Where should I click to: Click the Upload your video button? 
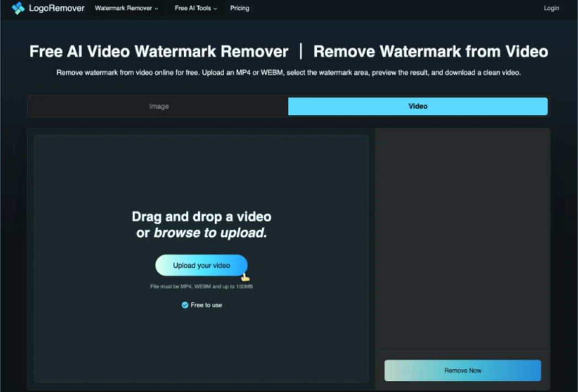[x=201, y=265]
